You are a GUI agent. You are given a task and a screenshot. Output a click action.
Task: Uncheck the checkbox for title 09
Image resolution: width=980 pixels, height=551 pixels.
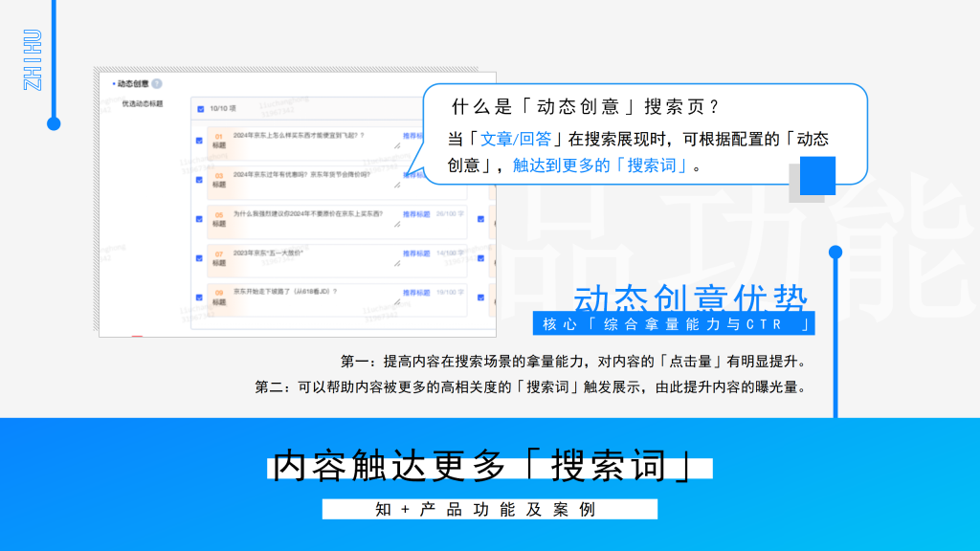point(199,298)
